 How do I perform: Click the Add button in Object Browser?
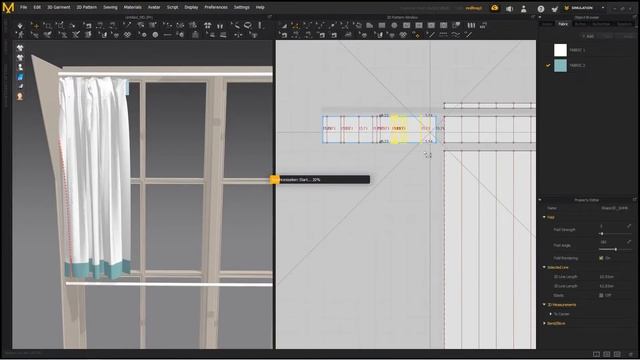point(588,36)
